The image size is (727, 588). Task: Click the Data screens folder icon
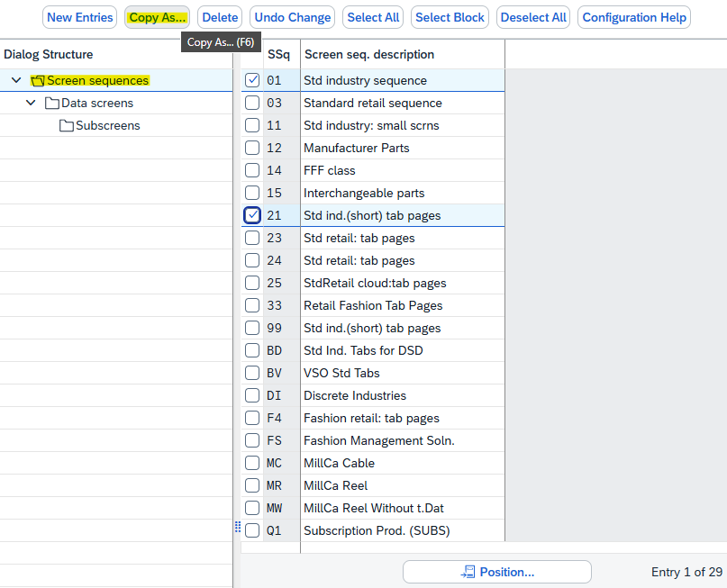52,104
